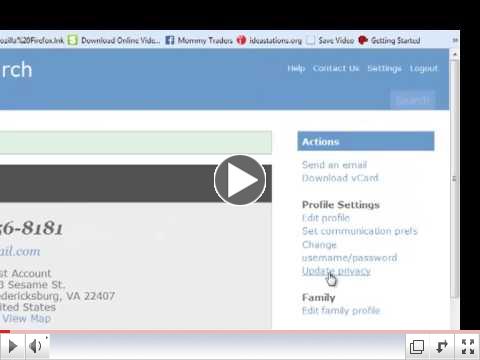The width and height of the screenshot is (480, 360).
Task: Play the video with the center play button
Action: (240, 180)
